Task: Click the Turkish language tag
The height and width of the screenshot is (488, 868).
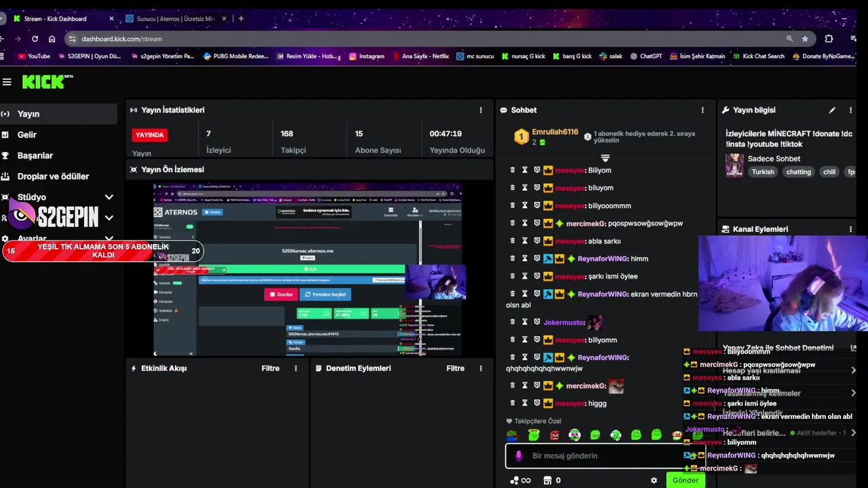Action: tap(762, 171)
